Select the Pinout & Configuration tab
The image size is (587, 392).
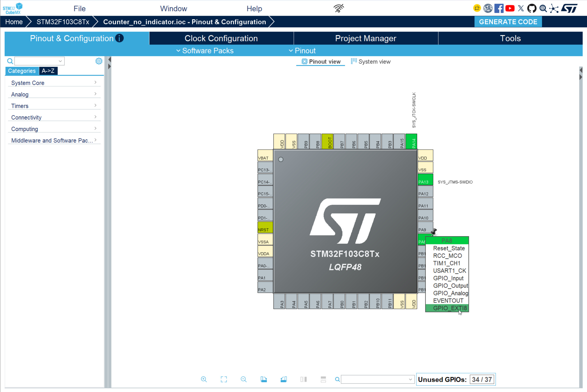[77, 38]
